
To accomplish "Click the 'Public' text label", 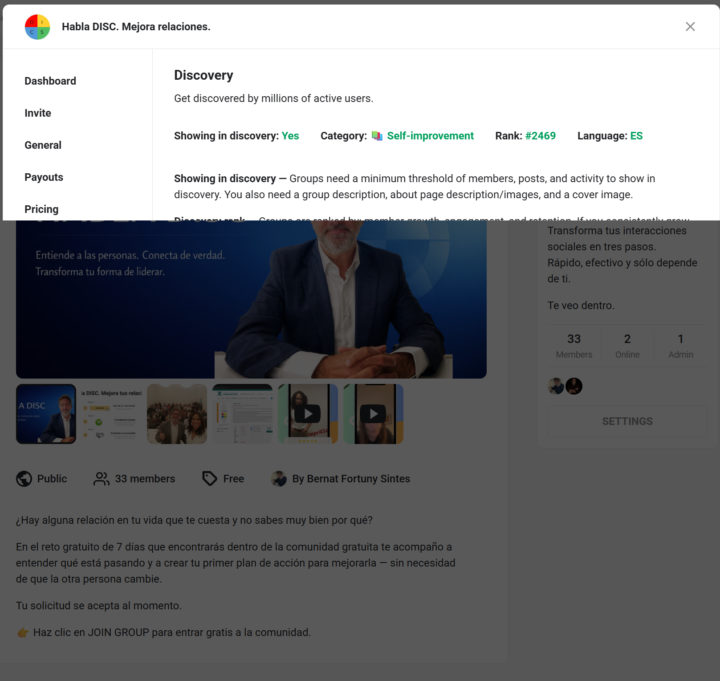I will pos(52,478).
